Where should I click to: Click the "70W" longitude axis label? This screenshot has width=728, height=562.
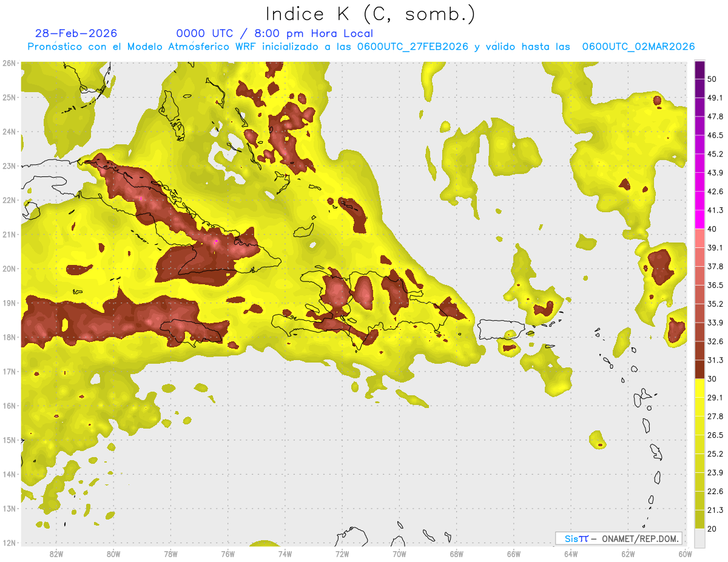pyautogui.click(x=399, y=554)
